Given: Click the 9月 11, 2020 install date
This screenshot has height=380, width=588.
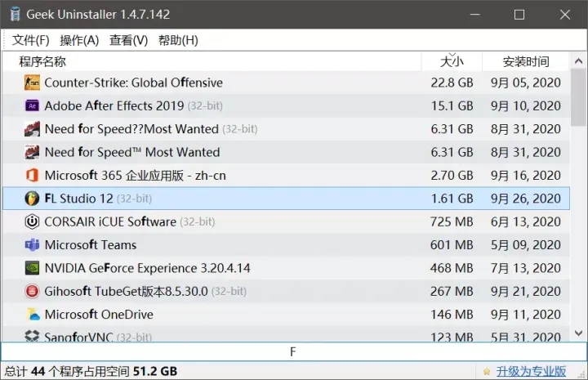Looking at the screenshot, I should click(x=526, y=315).
